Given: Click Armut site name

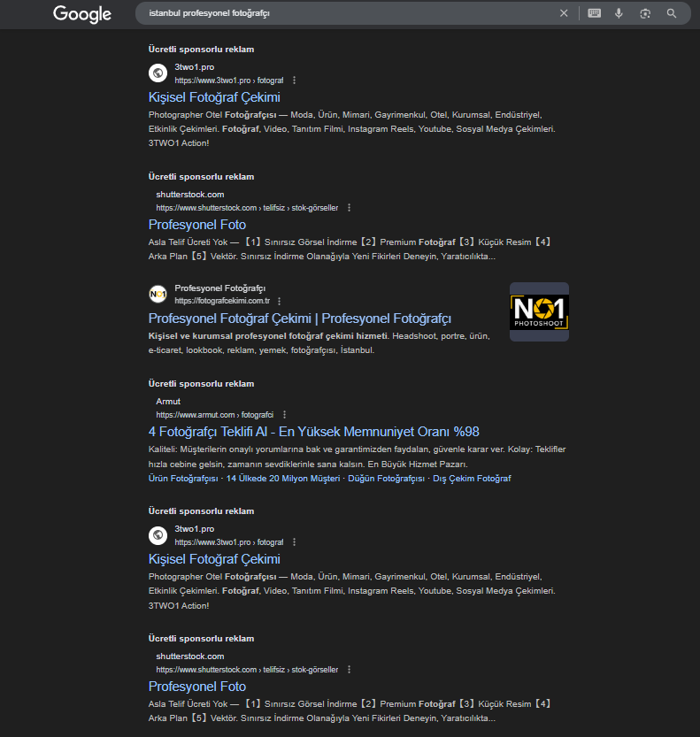Looking at the screenshot, I should [x=168, y=402].
